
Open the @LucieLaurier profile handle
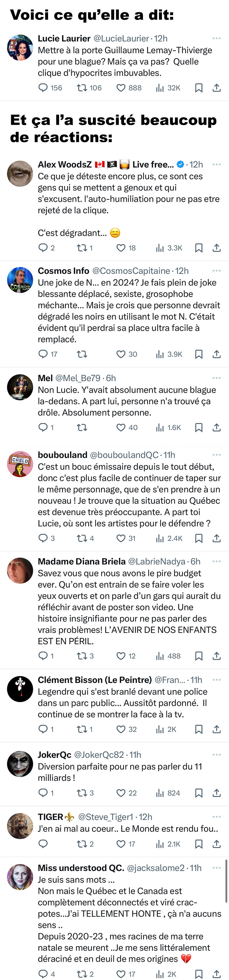pyautogui.click(x=121, y=39)
